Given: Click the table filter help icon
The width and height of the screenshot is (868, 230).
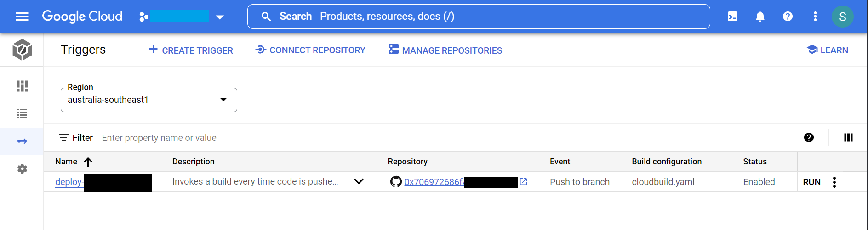Looking at the screenshot, I should point(809,137).
